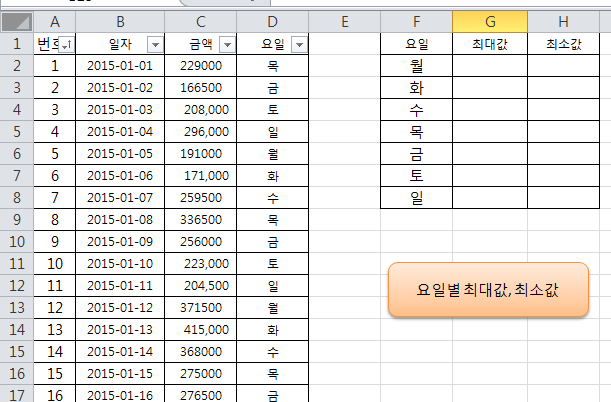Select amount cell 204,500

click(x=200, y=286)
